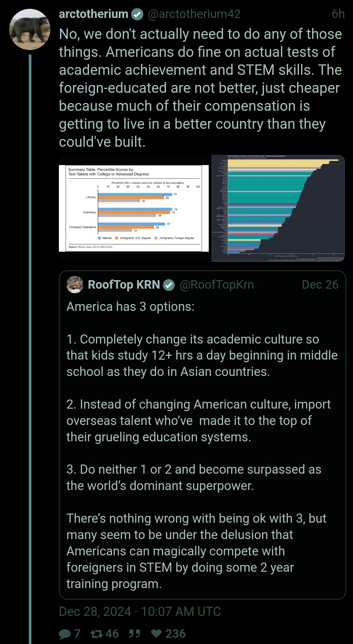Click the 6h timestamp
Viewport: 353px width, 644px height.
click(338, 14)
